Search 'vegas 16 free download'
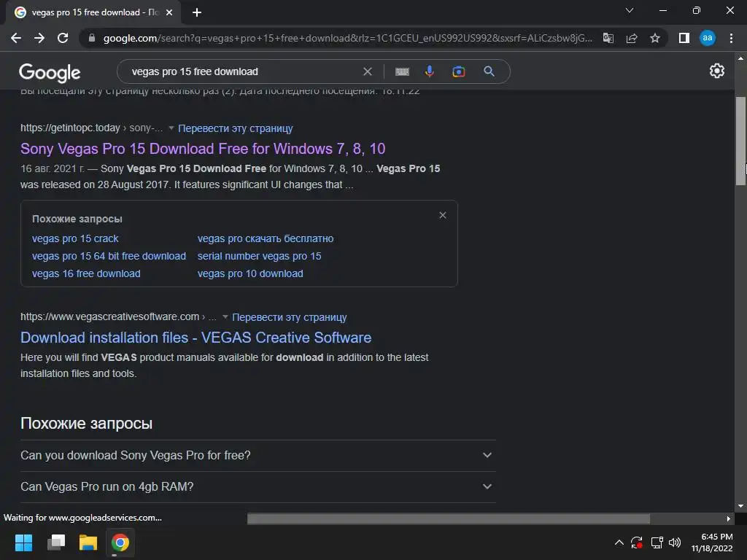 [x=86, y=274]
